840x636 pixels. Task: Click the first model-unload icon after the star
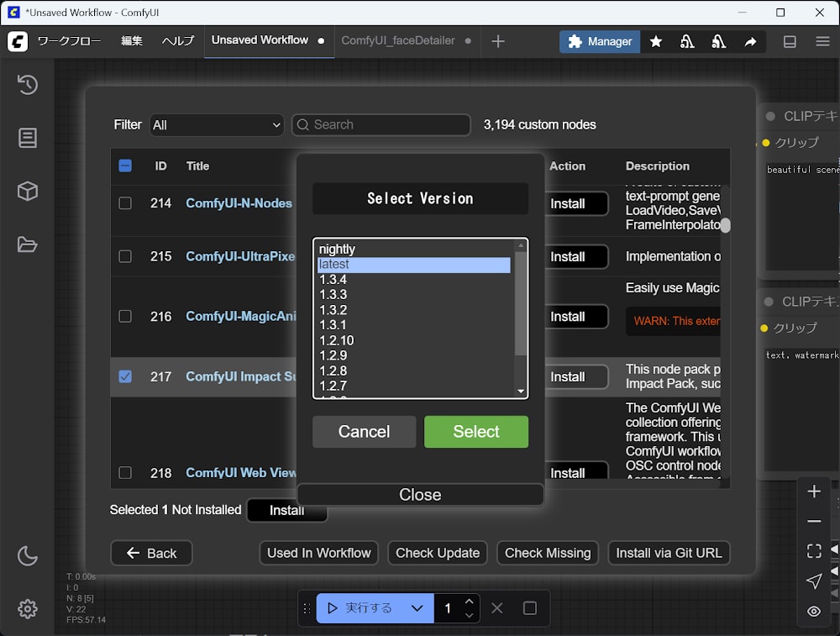pos(687,41)
